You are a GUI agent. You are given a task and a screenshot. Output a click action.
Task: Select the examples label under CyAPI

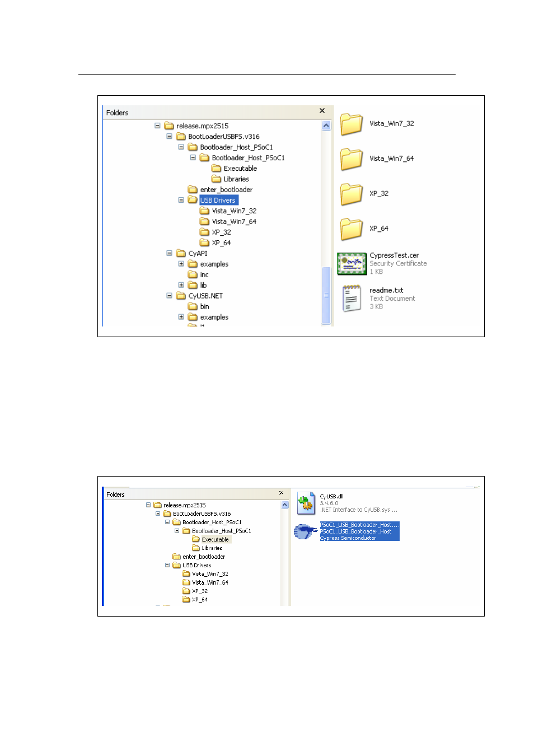(x=214, y=264)
